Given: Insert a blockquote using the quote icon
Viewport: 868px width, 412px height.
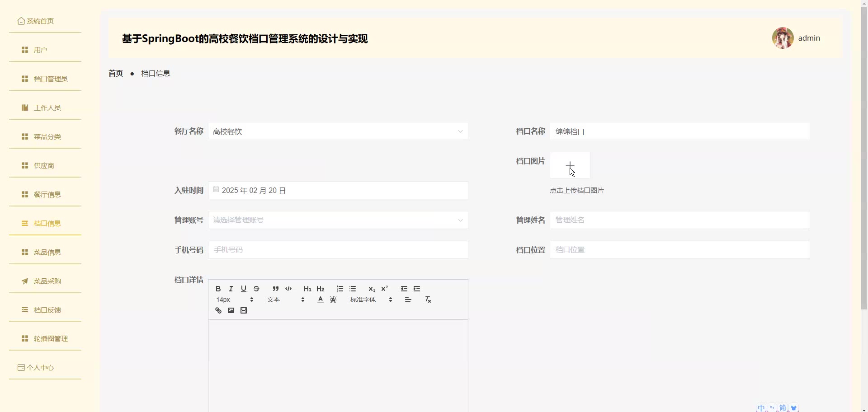Looking at the screenshot, I should (276, 289).
